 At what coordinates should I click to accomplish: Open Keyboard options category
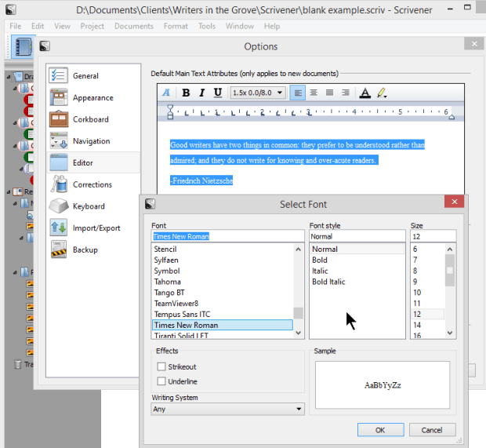pyautogui.click(x=94, y=206)
